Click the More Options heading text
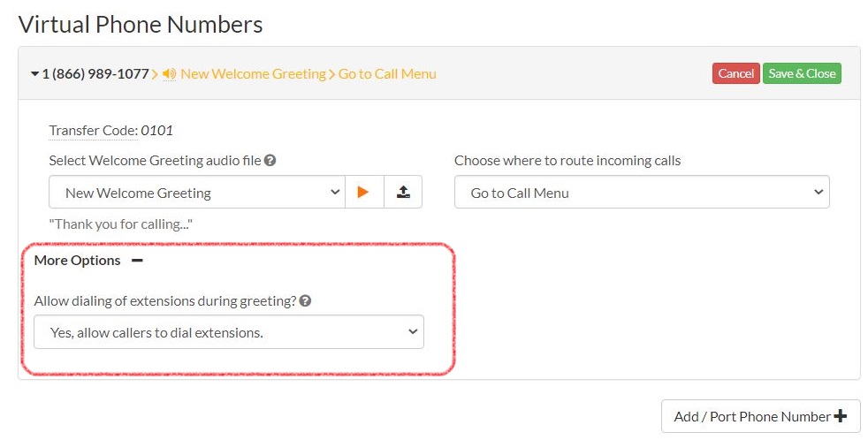 [x=77, y=260]
